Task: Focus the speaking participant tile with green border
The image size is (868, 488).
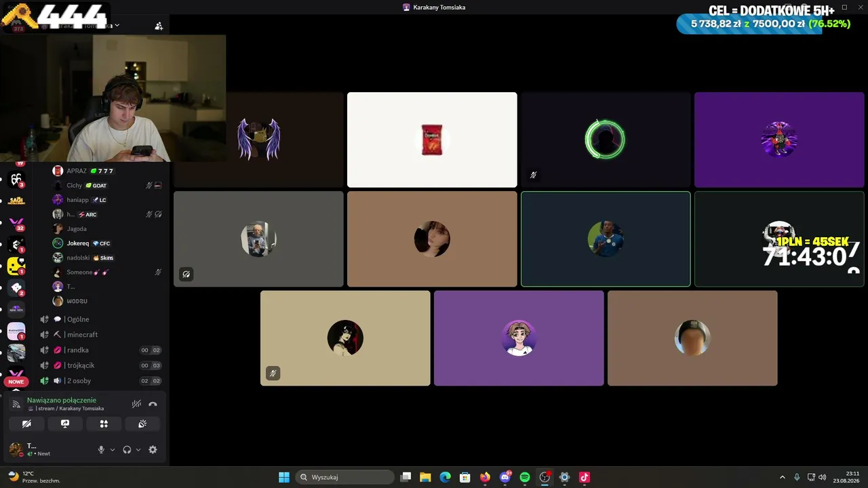Action: click(606, 239)
